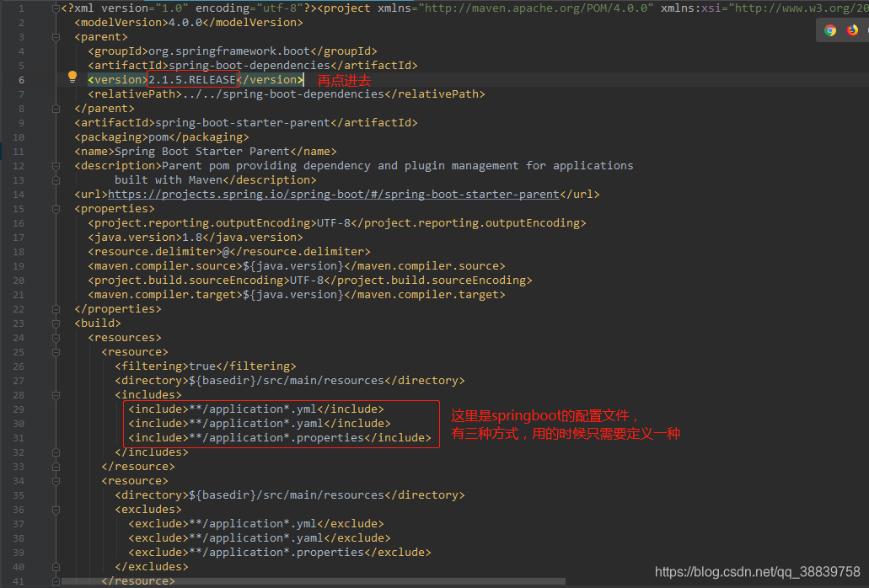The height and width of the screenshot is (588, 869).
Task: Click include **/application*.yaml line
Action: point(260,424)
